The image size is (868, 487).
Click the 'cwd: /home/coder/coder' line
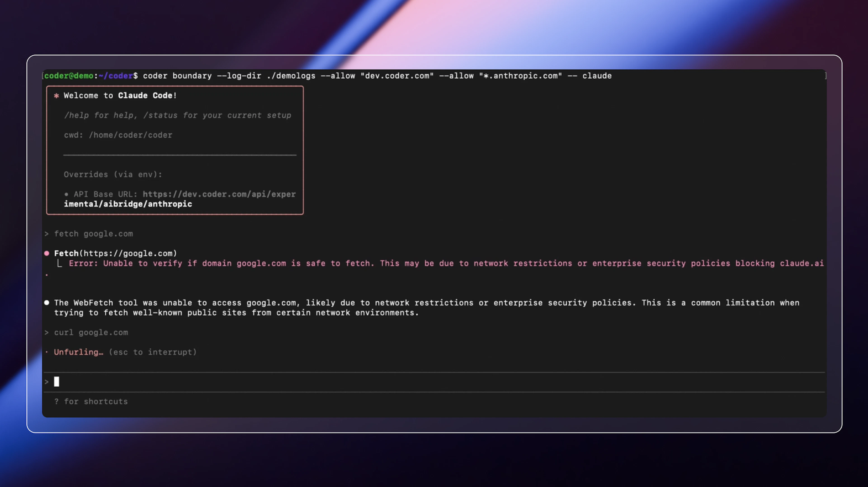pos(118,135)
